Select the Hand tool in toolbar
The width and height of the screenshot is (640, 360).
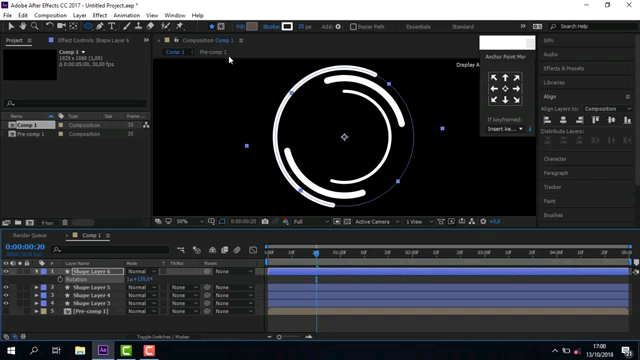(x=23, y=26)
